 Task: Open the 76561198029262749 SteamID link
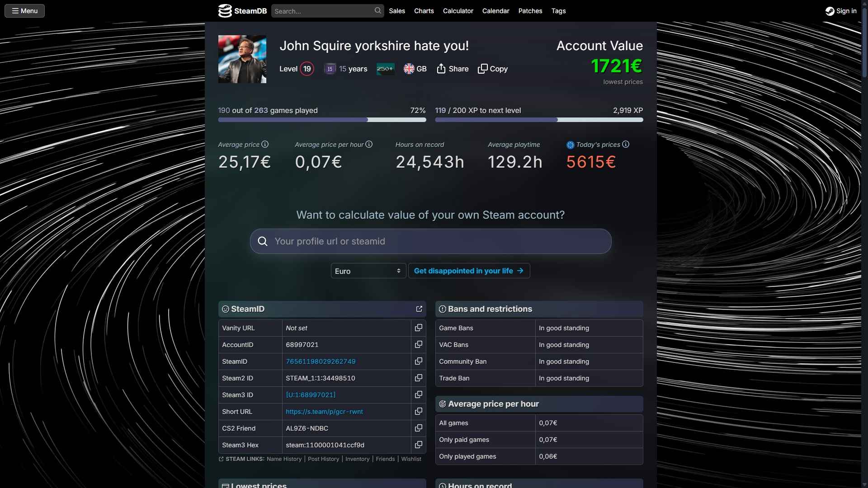(321, 361)
